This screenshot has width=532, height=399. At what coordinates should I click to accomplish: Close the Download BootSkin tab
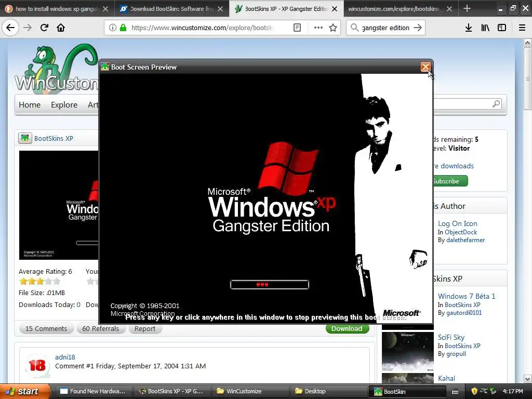tap(220, 9)
